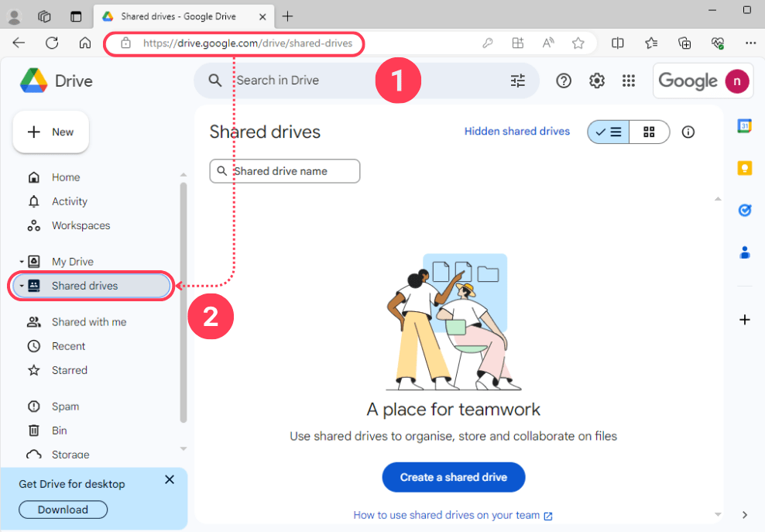Switch to grid view layout
Screen dimensions: 765x532
649,132
